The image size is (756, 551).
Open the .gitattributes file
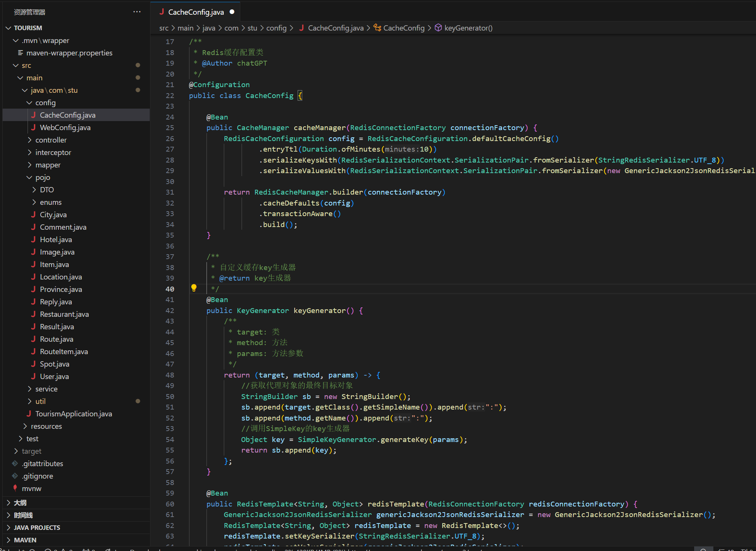42,464
